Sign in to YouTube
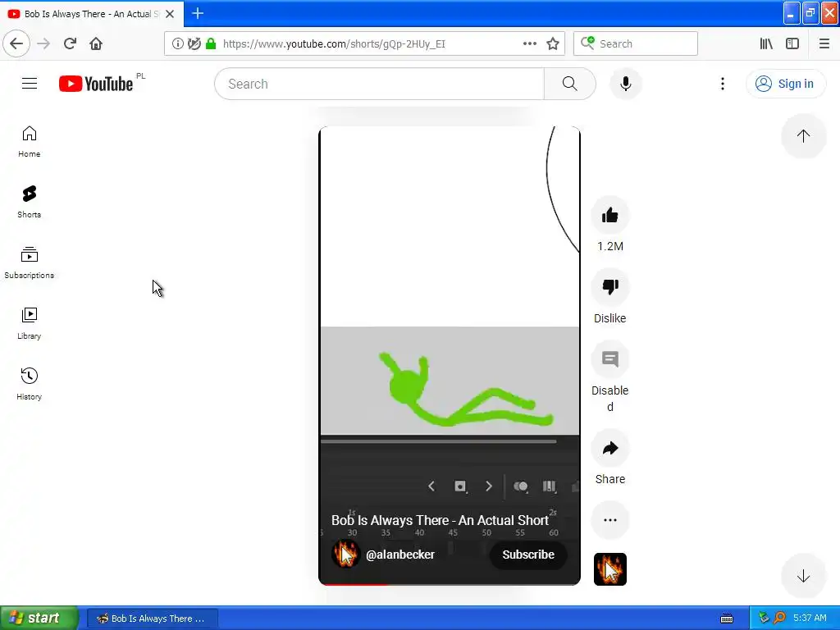The width and height of the screenshot is (840, 630). (x=785, y=84)
